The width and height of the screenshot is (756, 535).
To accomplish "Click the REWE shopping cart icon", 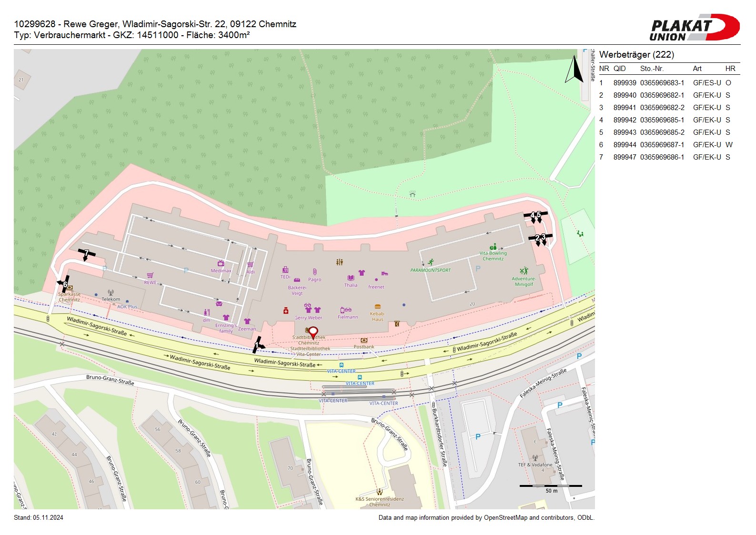I will click(x=150, y=275).
